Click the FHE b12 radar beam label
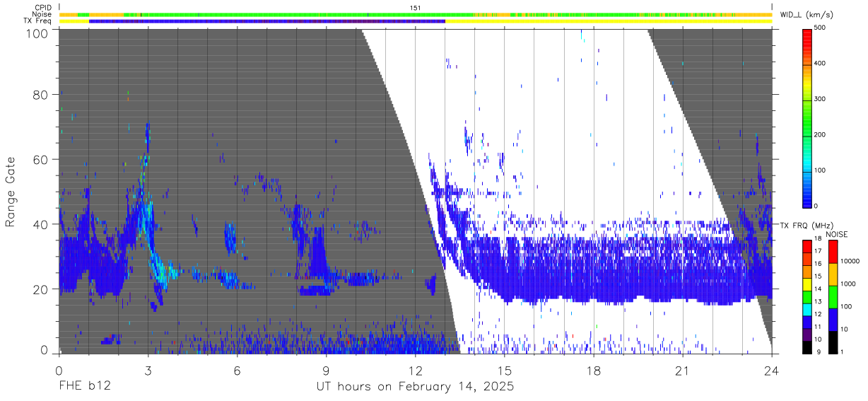This screenshot has height=401, width=868. (x=84, y=387)
